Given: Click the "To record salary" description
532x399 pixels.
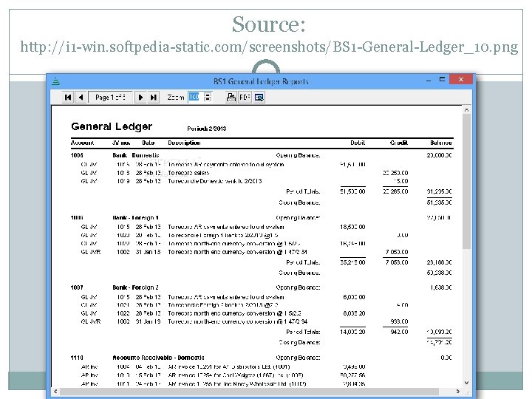Looking at the screenshot, I should (188, 173).
